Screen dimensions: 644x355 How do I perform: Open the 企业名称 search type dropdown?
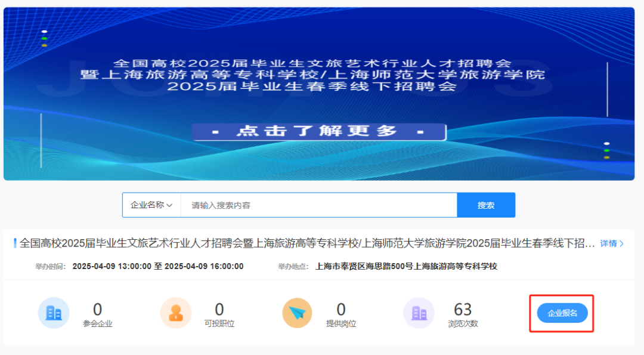tap(151, 205)
